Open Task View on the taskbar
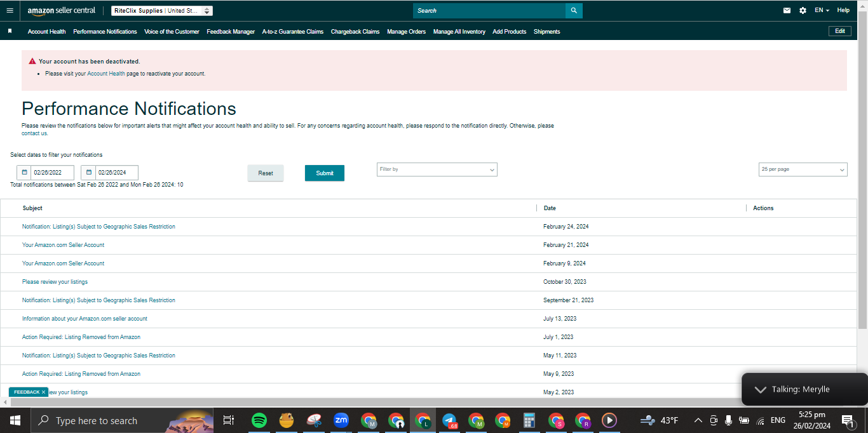 (228, 420)
